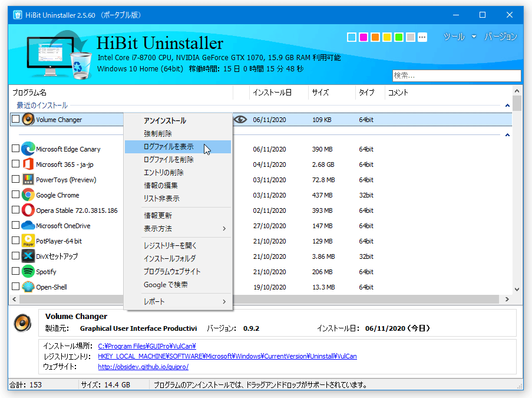Viewport: 532px width, 398px height.
Task: Choose プログラムウェブサイト menu entry
Action: [178, 272]
